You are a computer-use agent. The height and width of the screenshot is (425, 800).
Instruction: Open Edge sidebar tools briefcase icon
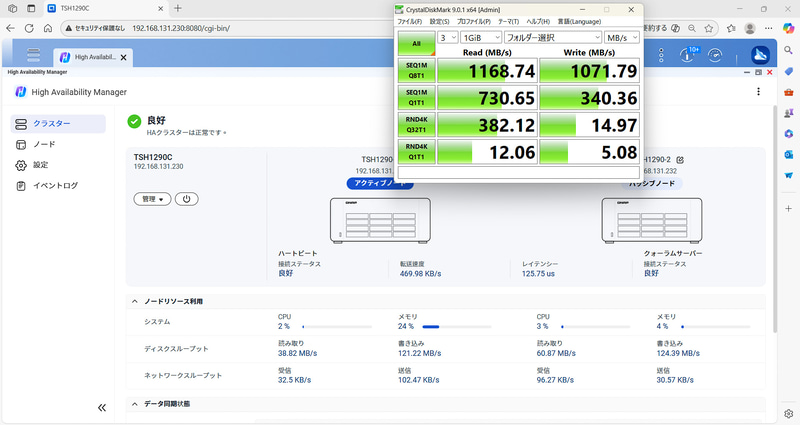point(789,92)
